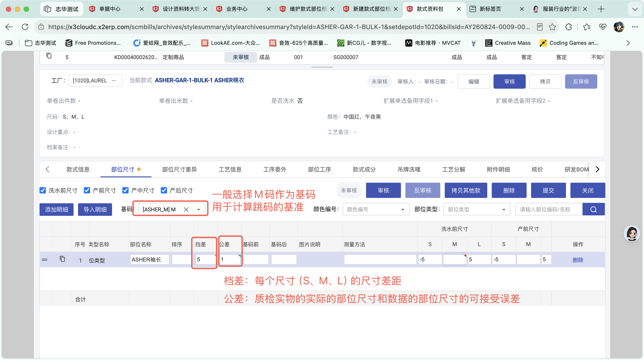Open the browser three-dots settings menu
644x360 pixels.
click(x=635, y=27)
